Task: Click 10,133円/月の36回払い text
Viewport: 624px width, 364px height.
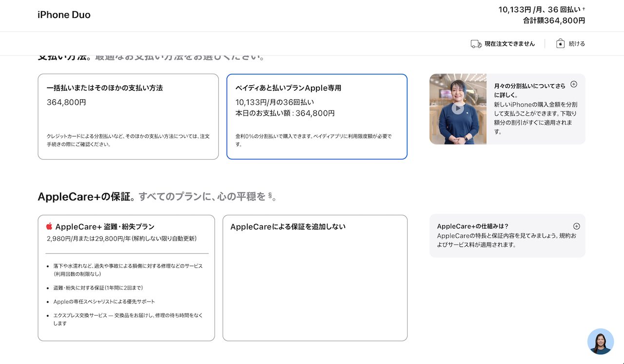Action: (x=275, y=102)
